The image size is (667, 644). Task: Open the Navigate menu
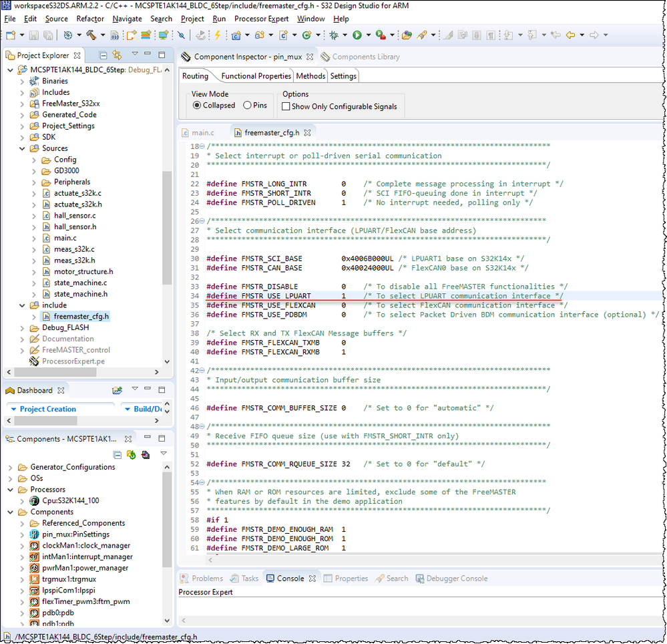pyautogui.click(x=127, y=19)
